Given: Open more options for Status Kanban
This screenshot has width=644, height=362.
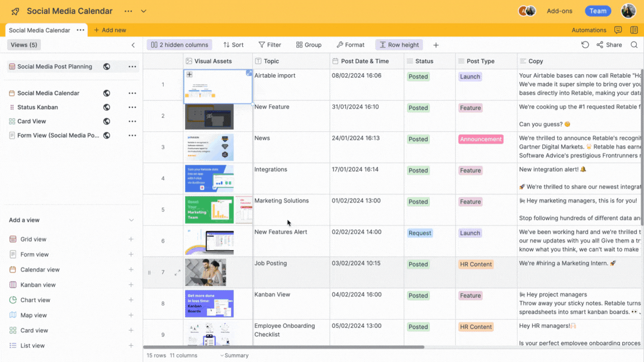Looking at the screenshot, I should click(x=132, y=107).
